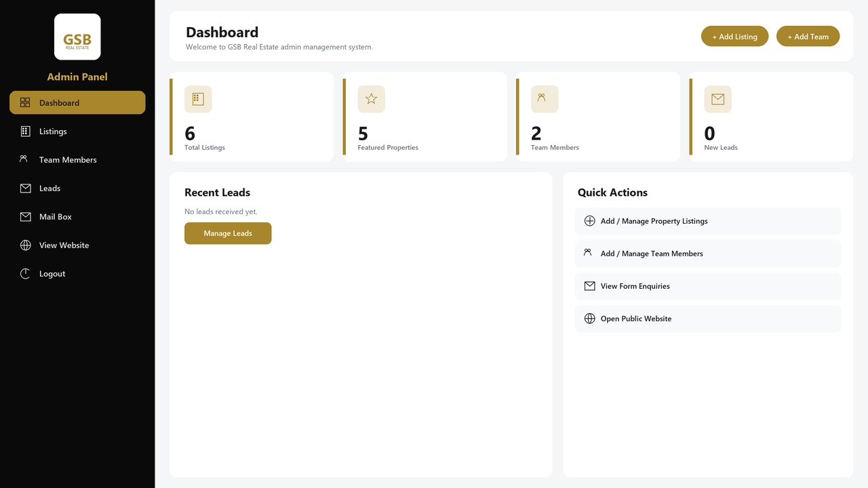Open the View Form Enquiries quick action
This screenshot has width=868, height=488.
[708, 286]
